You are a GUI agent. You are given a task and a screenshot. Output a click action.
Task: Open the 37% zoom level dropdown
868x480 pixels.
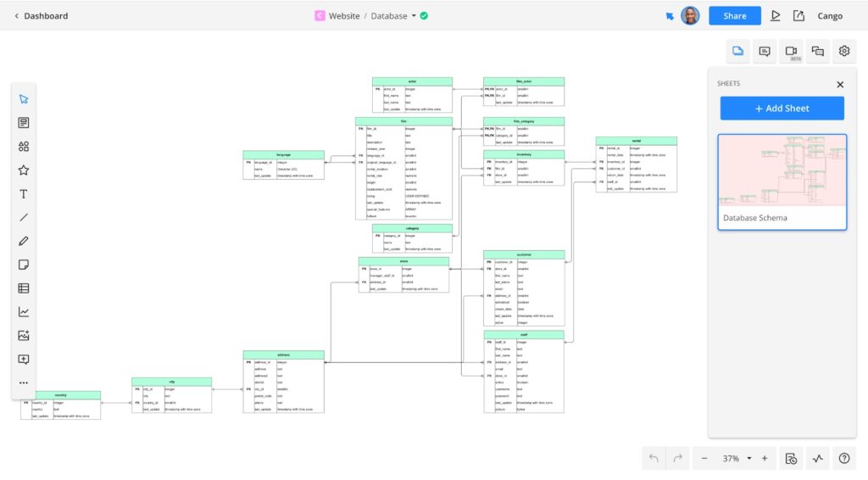[748, 459]
